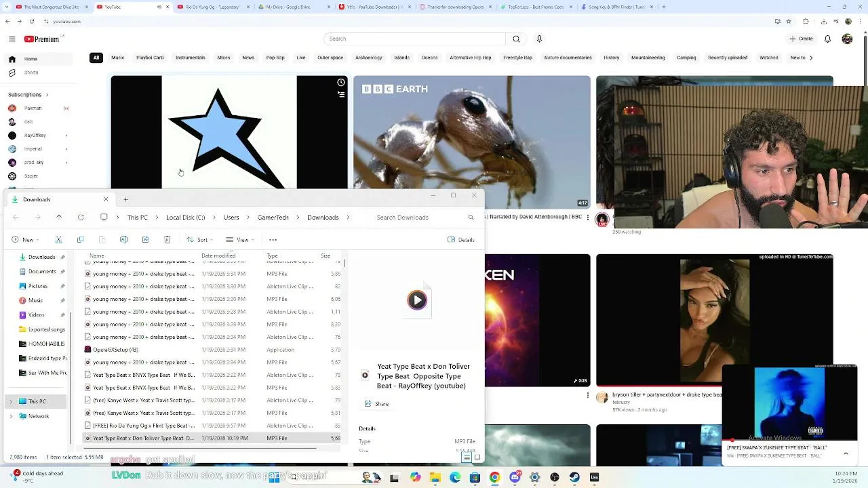Expand breadcrumb chevron after Downloads
Image resolution: width=868 pixels, height=488 pixels.
point(349,218)
